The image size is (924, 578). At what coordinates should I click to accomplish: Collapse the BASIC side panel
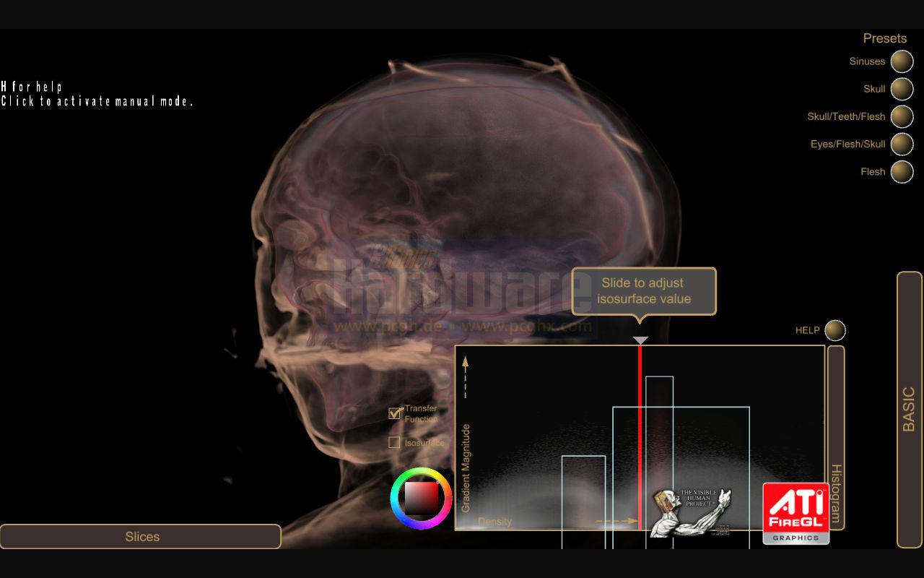[910, 410]
